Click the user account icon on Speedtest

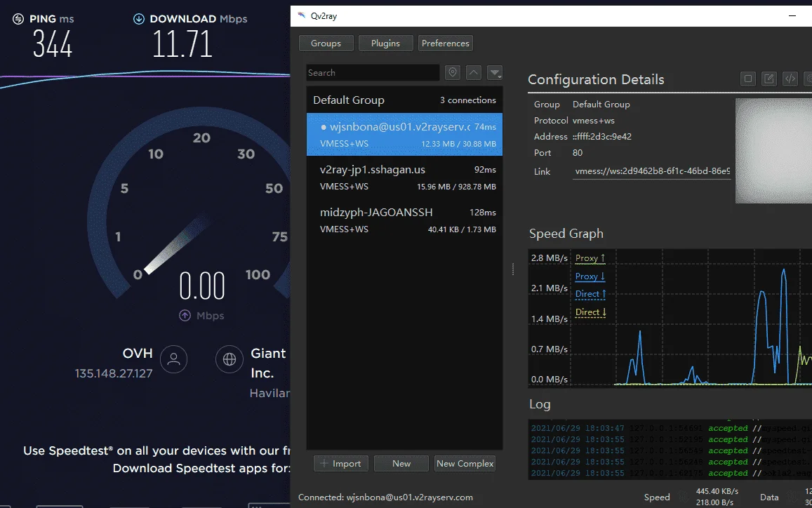(173, 359)
